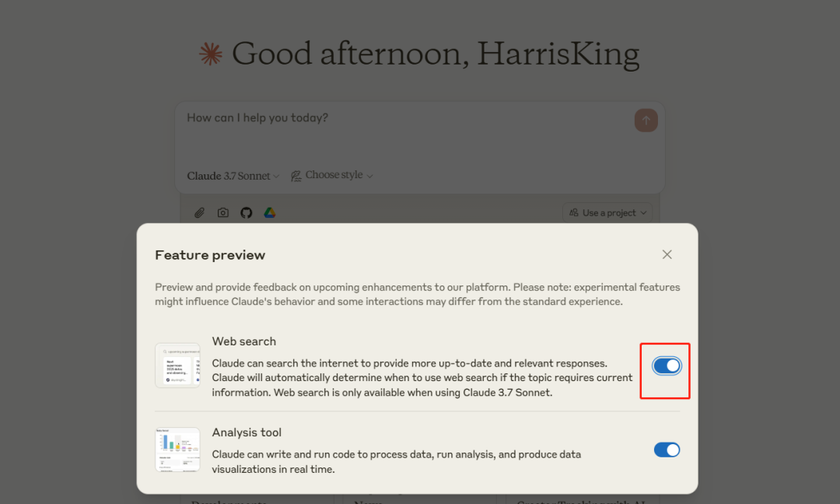The image size is (840, 504).
Task: Click the 'Good afternoon, HarrisKing' greeting
Action: pos(436,54)
